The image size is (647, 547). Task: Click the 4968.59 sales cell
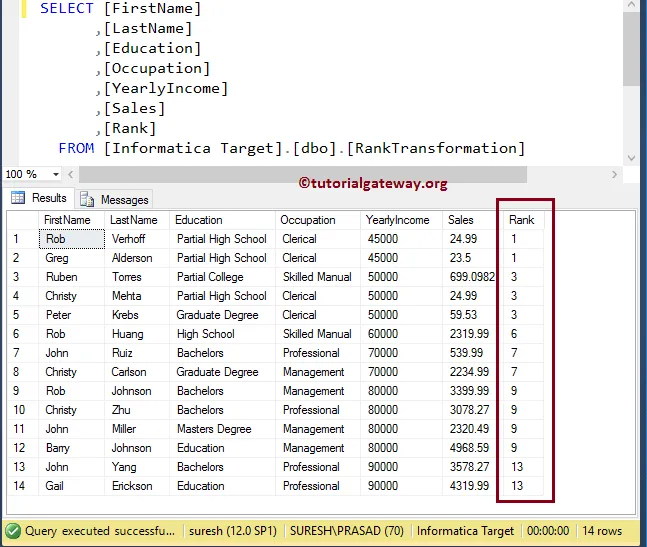tap(472, 448)
